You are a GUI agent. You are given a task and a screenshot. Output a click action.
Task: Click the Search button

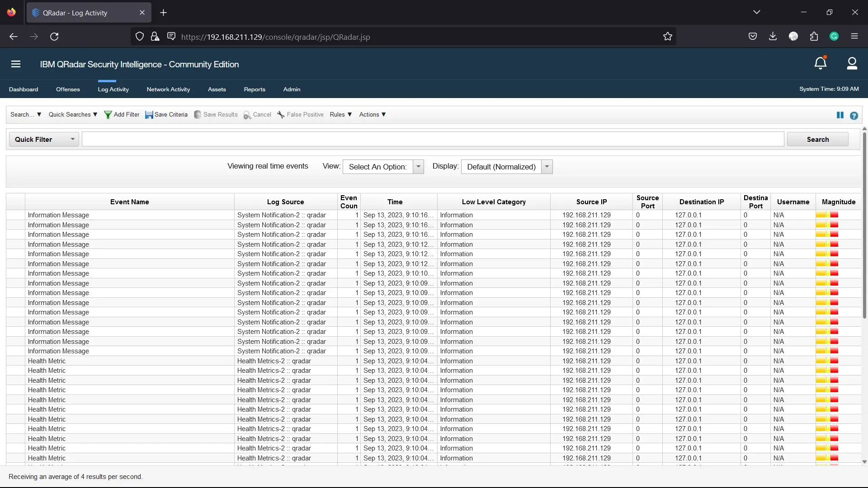click(x=817, y=139)
